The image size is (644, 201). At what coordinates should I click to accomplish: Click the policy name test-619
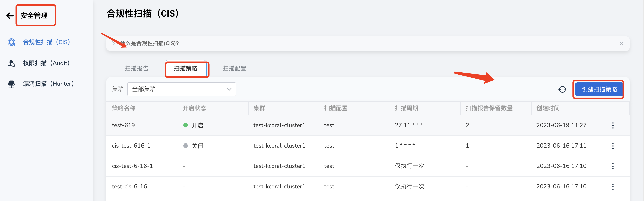[x=123, y=125]
